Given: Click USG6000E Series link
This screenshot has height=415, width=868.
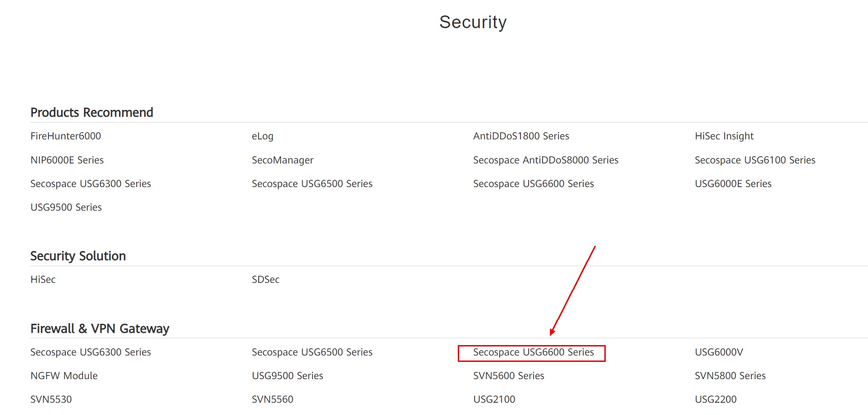Looking at the screenshot, I should point(732,183).
